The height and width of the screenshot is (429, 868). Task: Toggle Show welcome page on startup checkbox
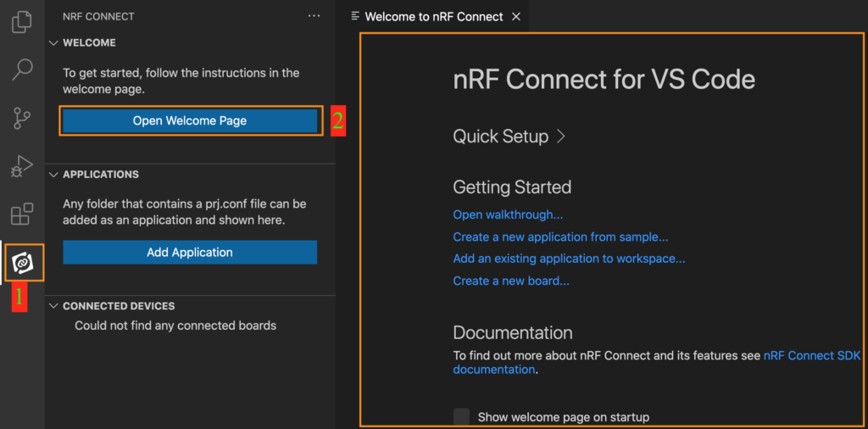461,416
